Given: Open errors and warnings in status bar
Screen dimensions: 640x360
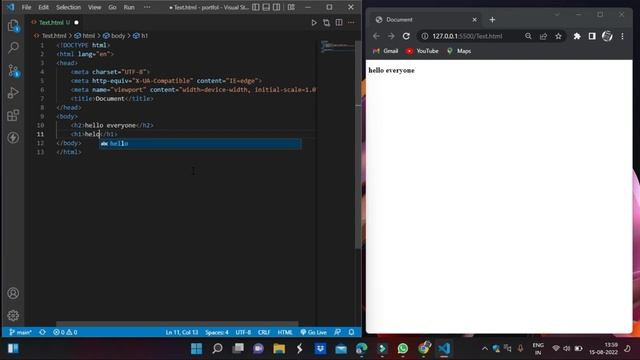Looking at the screenshot, I should pyautogui.click(x=65, y=332).
